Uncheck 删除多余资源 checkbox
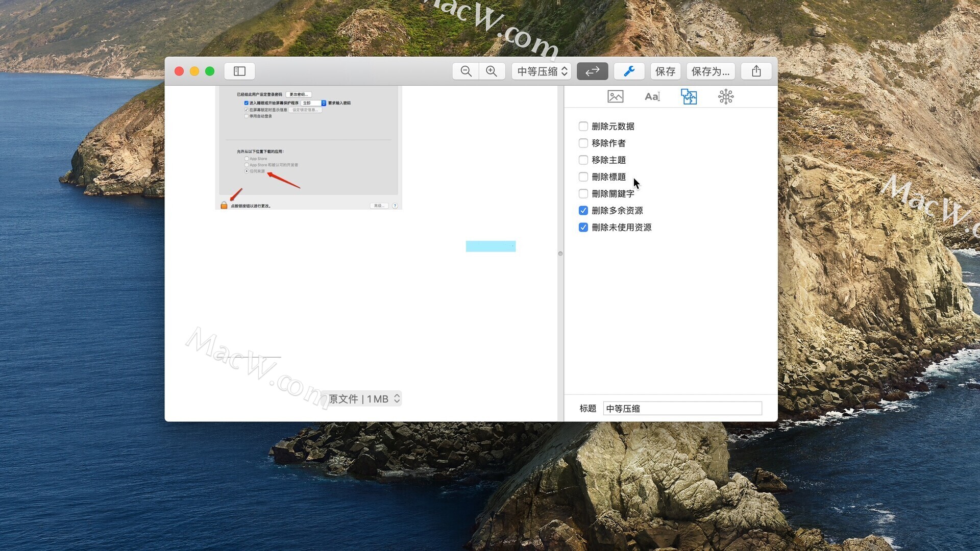 pos(583,210)
